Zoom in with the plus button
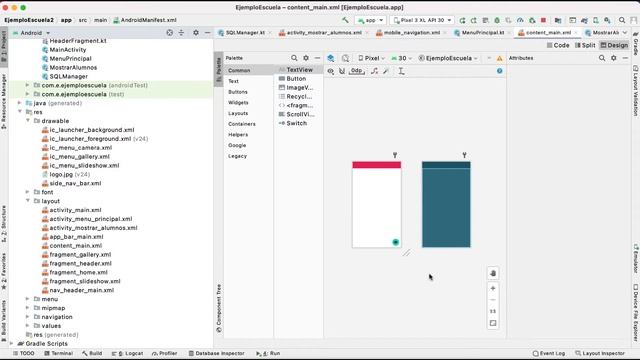 [x=493, y=288]
